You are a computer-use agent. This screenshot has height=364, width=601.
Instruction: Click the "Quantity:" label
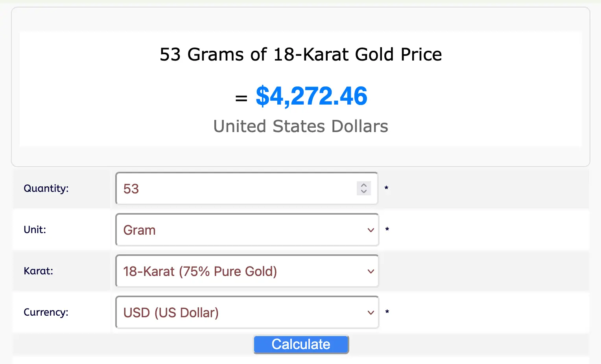tap(46, 188)
